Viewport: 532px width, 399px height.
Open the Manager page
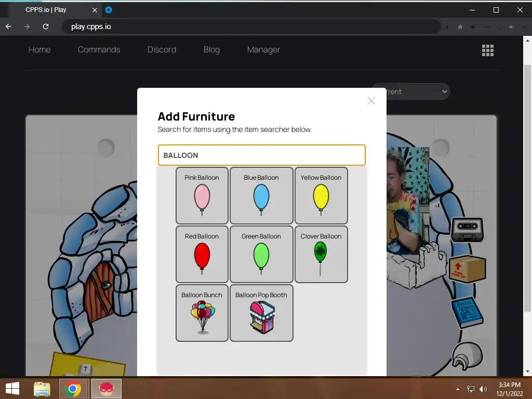click(x=263, y=49)
